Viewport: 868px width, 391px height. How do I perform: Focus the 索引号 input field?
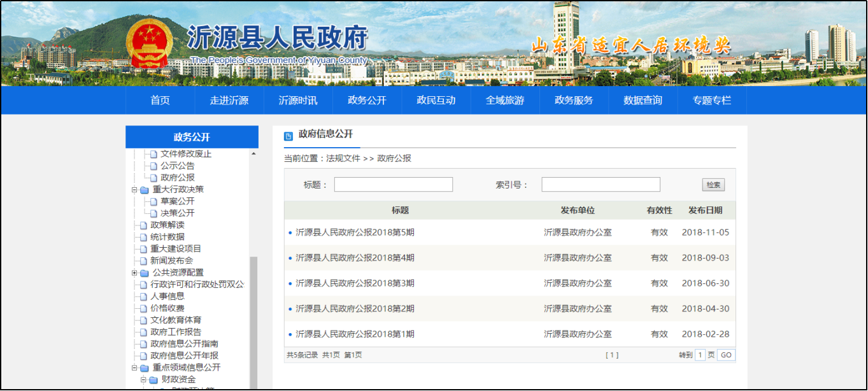coord(601,185)
